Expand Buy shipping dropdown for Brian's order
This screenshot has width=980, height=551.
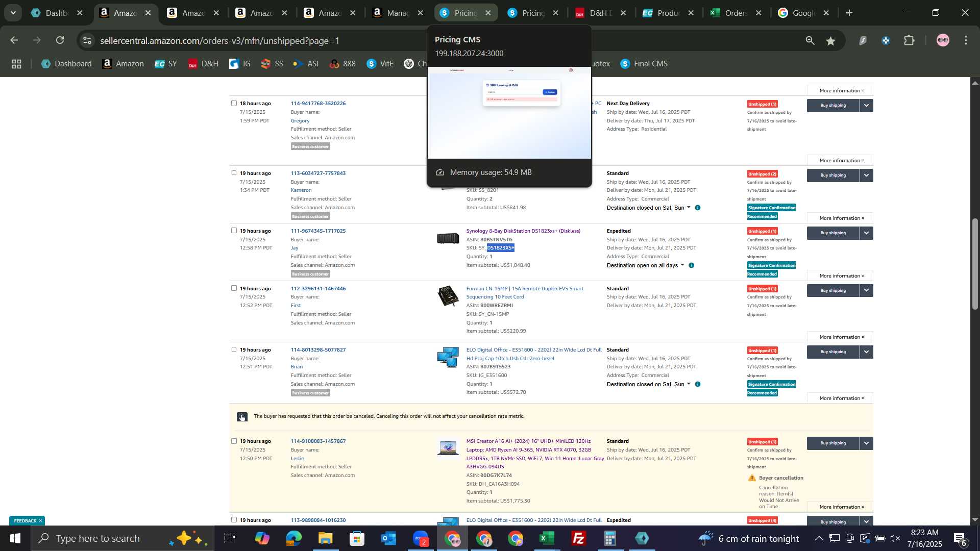866,352
